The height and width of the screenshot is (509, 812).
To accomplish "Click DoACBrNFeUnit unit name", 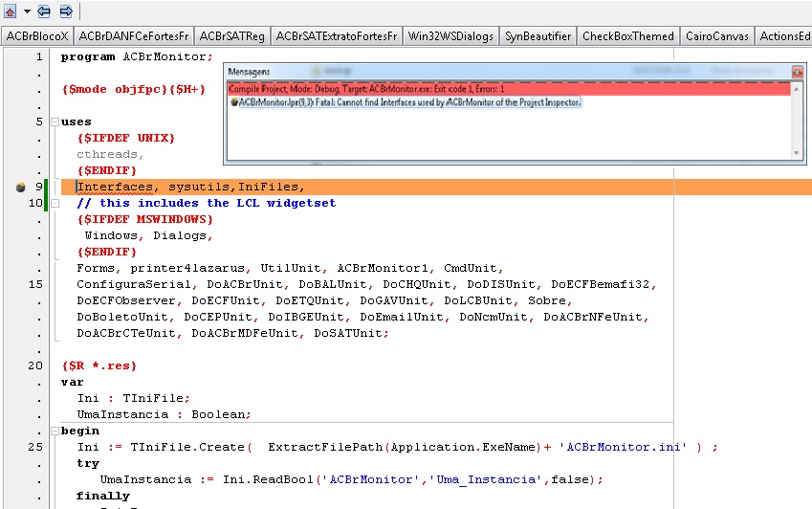I will (x=593, y=317).
